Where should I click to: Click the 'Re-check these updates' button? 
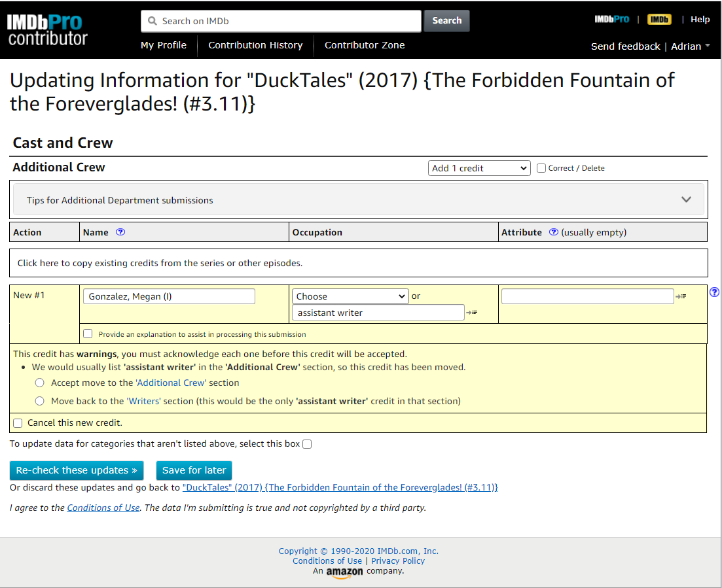(x=77, y=470)
